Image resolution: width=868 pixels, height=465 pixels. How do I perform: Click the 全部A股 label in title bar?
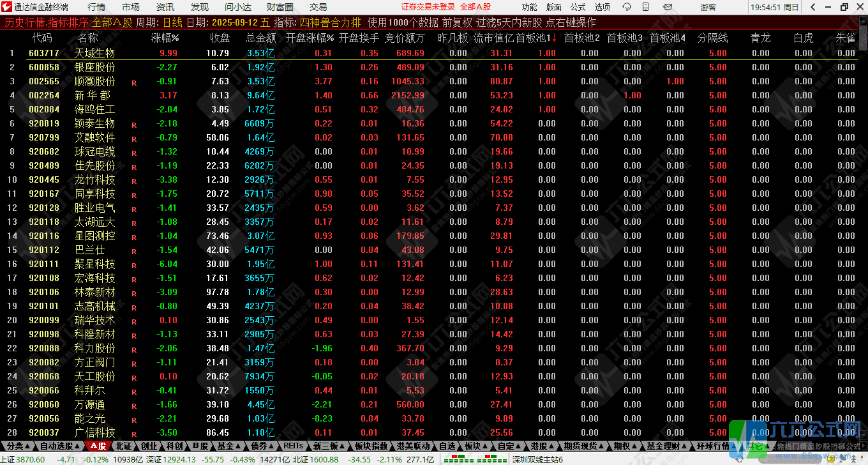(476, 7)
